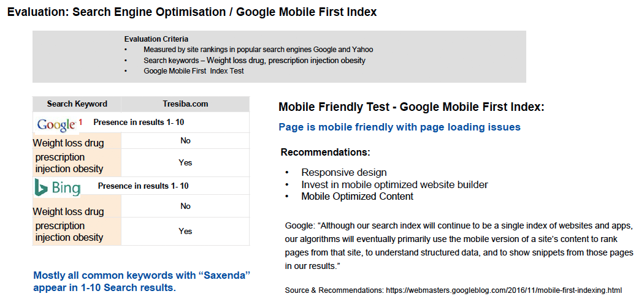
Task: Click the Bing logo in the table
Action: click(x=58, y=187)
